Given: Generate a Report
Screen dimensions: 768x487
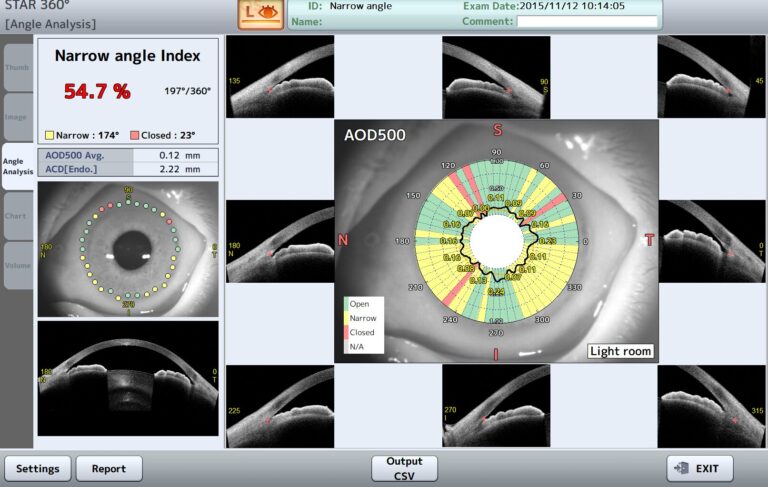Looking at the screenshot, I should 109,468.
